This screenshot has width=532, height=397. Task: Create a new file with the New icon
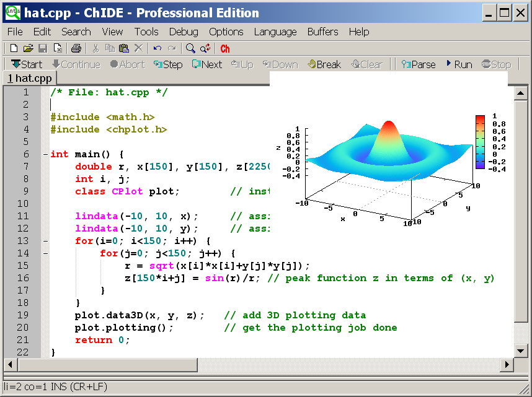pyautogui.click(x=14, y=48)
